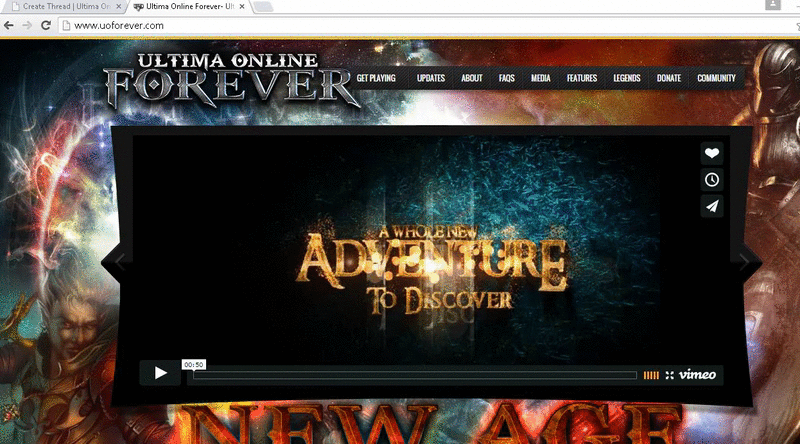Select the Ultima Online Forever tab
Viewport: 800px width, 444px height.
[189, 7]
